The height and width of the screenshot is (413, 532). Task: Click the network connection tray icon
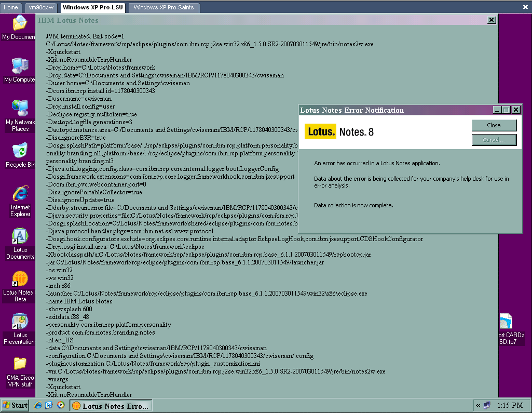click(487, 405)
